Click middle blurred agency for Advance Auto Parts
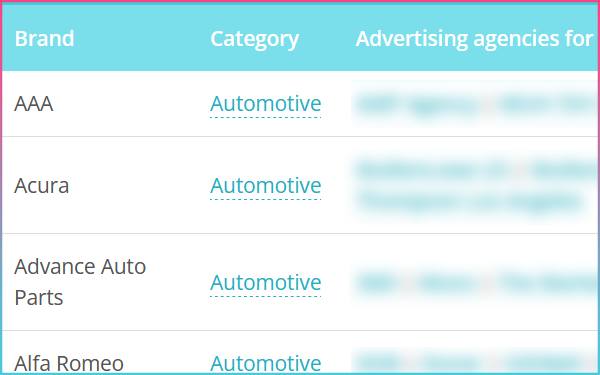This screenshot has width=600, height=375. [446, 283]
